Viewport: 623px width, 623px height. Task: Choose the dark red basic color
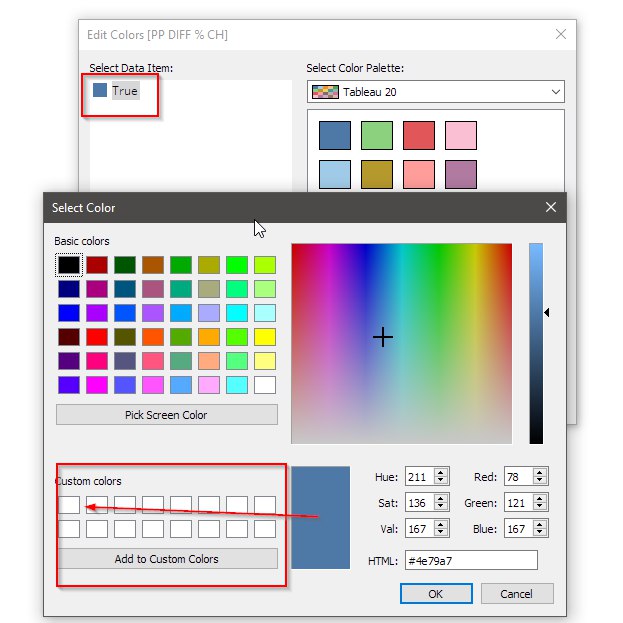click(97, 265)
